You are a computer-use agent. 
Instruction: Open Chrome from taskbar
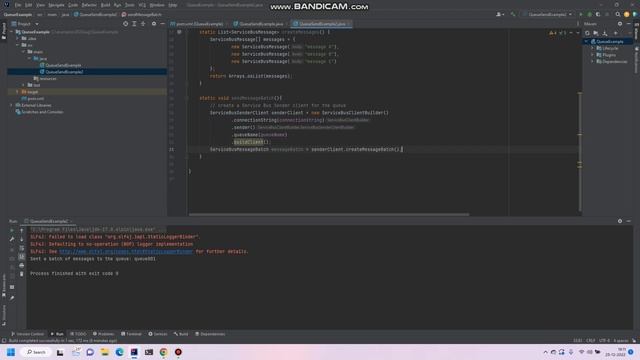163,352
